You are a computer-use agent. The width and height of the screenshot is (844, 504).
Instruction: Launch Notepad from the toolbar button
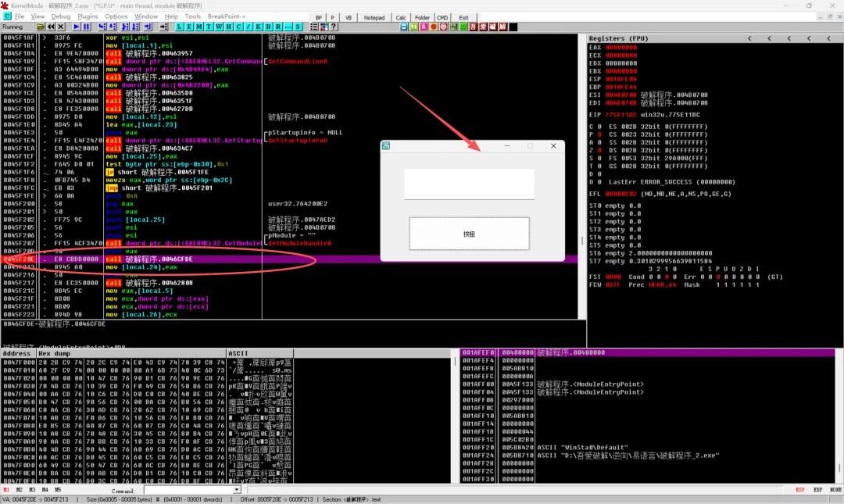[374, 18]
